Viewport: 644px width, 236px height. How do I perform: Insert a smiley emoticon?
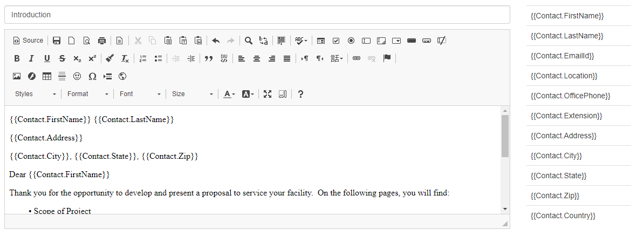(77, 76)
